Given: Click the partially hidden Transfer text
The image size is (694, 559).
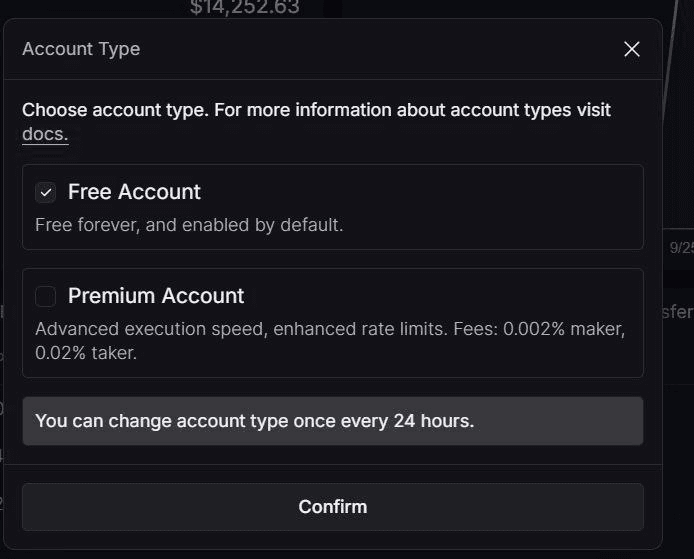Looking at the screenshot, I should (x=678, y=312).
